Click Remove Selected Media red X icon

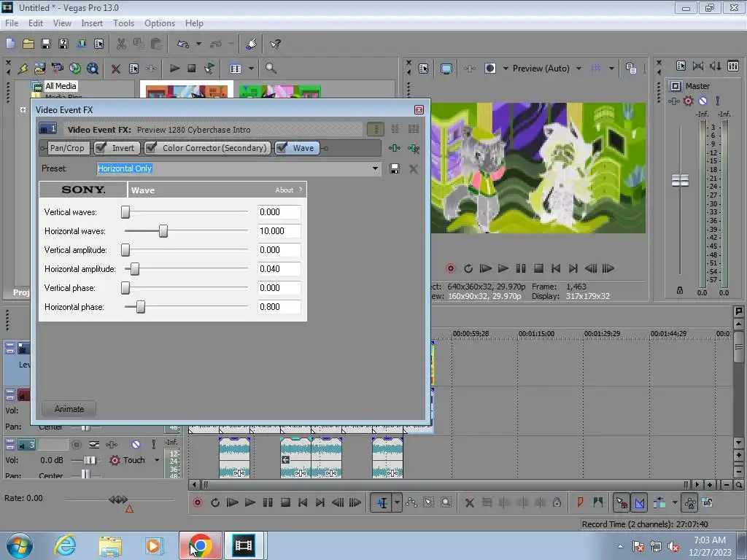(116, 69)
